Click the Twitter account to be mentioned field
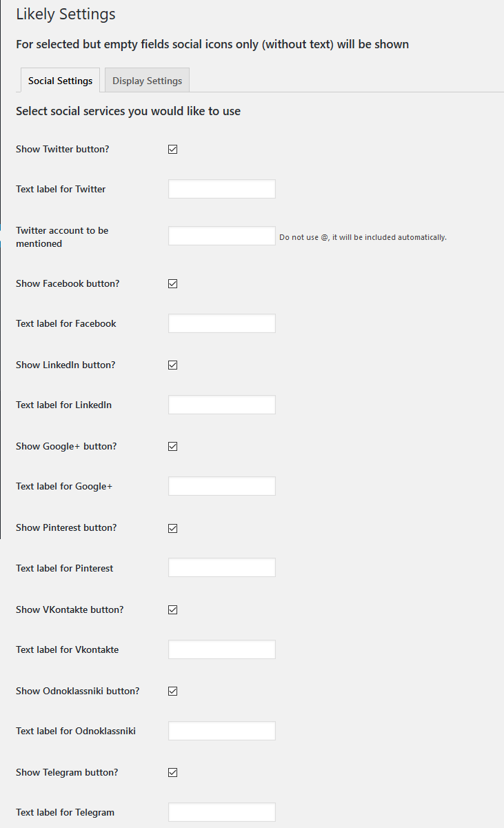Viewport: 504px width, 828px height. pyautogui.click(x=222, y=236)
